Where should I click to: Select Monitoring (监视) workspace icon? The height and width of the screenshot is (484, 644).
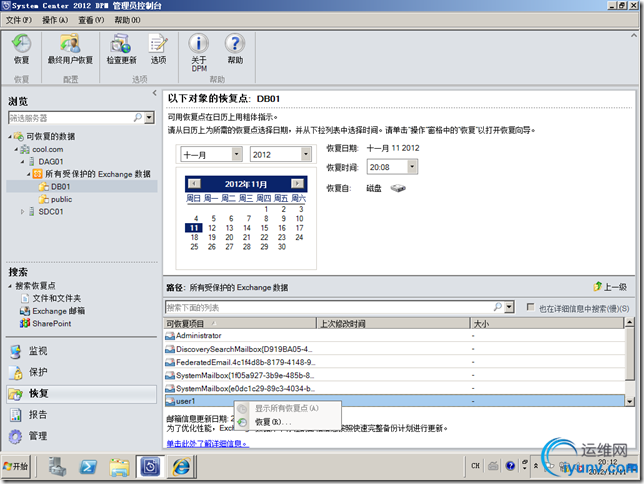pos(16,351)
